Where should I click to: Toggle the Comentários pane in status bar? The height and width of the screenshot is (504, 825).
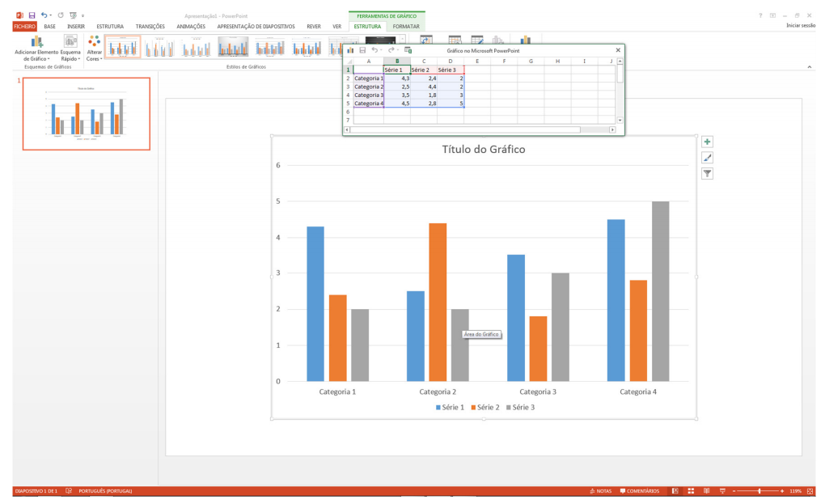tap(640, 491)
